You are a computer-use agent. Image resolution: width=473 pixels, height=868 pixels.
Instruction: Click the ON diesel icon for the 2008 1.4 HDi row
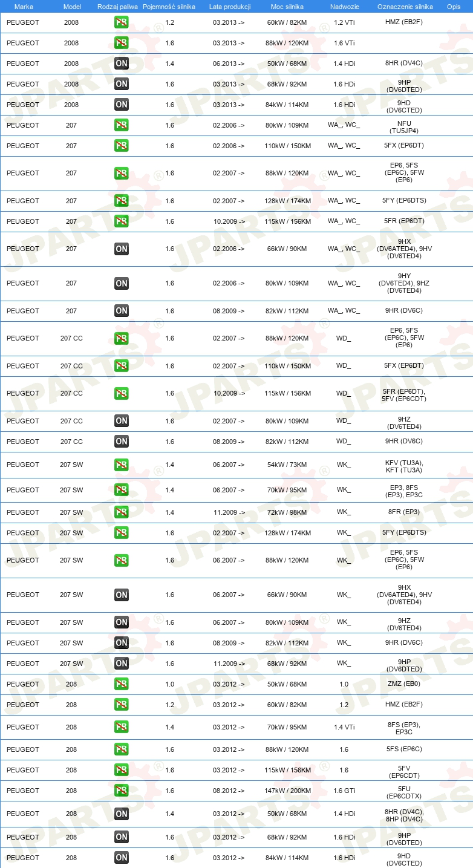[122, 64]
